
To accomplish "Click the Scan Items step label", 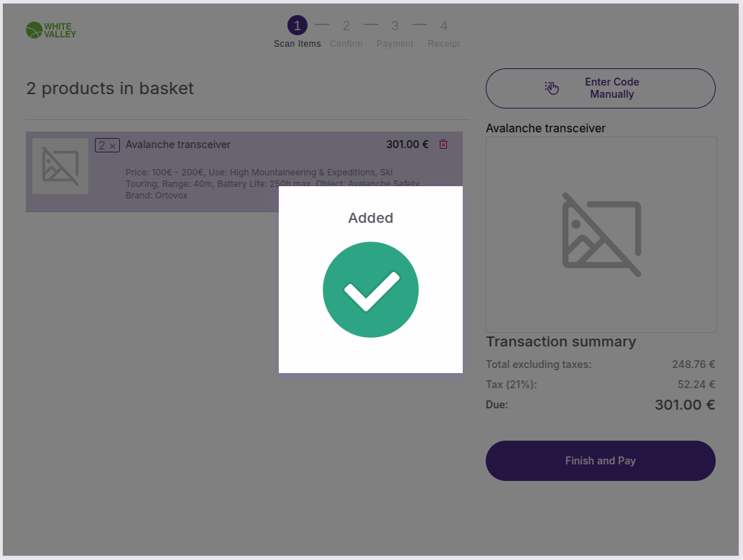I will tap(297, 44).
